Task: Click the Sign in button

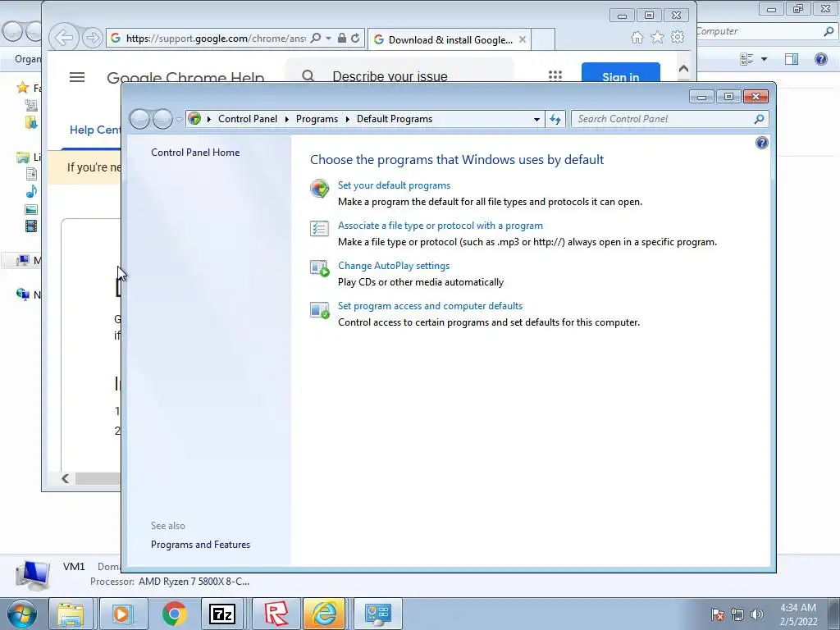Action: point(620,75)
